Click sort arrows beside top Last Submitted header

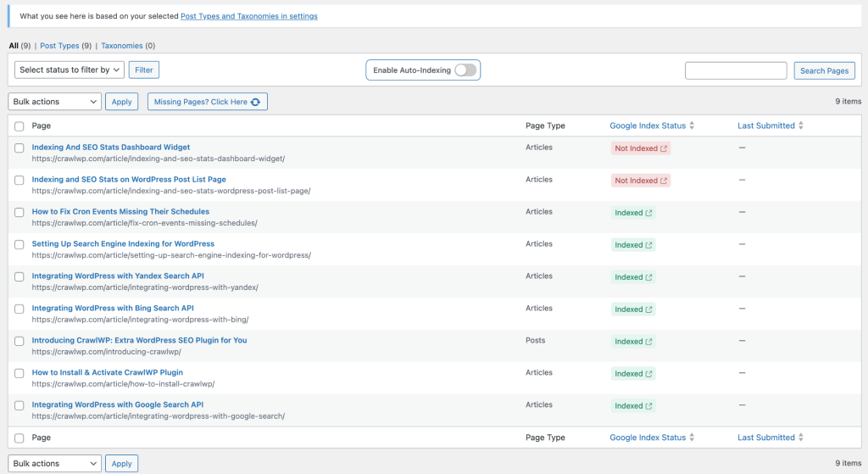pos(800,125)
